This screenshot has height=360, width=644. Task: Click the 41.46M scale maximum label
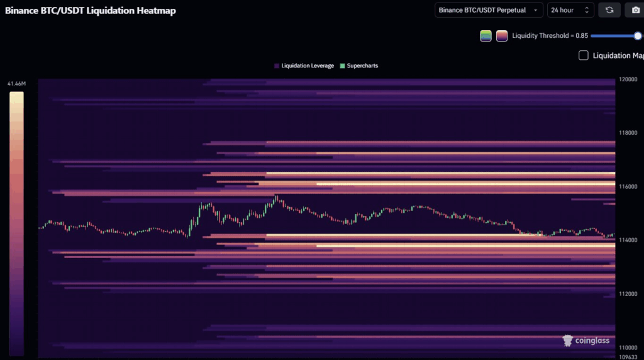(x=16, y=84)
